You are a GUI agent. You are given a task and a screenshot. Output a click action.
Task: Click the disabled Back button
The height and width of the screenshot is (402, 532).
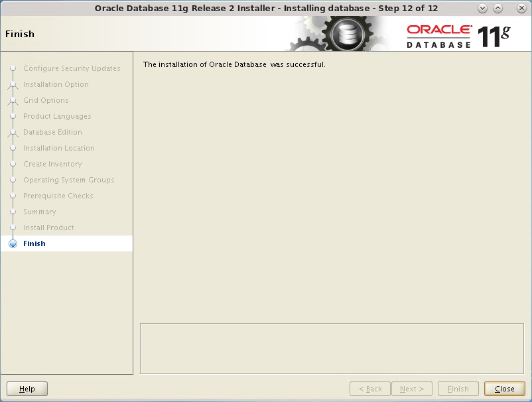(x=370, y=389)
